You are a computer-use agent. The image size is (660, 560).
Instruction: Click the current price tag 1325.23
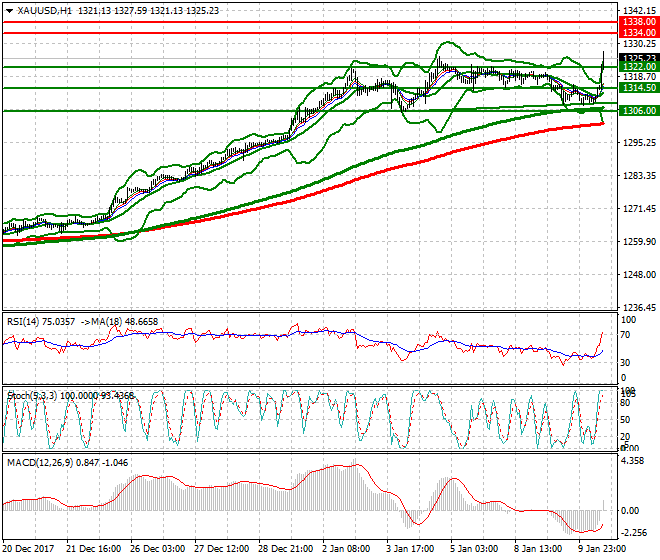(x=639, y=58)
